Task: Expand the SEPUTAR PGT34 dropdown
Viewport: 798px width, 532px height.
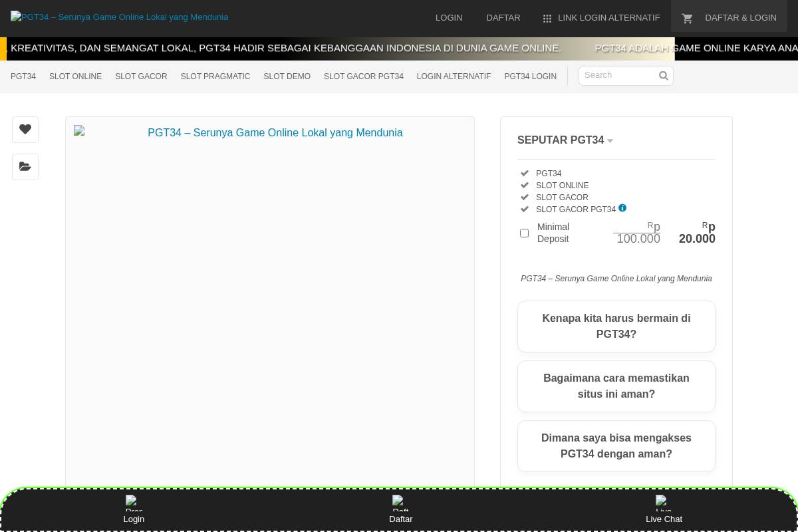Action: tap(610, 141)
